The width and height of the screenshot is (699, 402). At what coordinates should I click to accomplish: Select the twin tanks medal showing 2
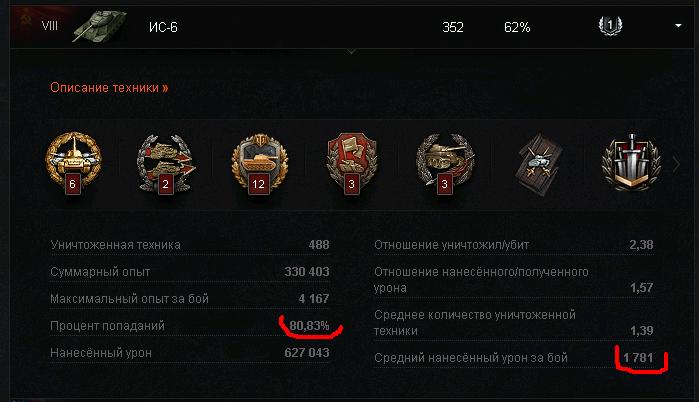[x=166, y=164]
